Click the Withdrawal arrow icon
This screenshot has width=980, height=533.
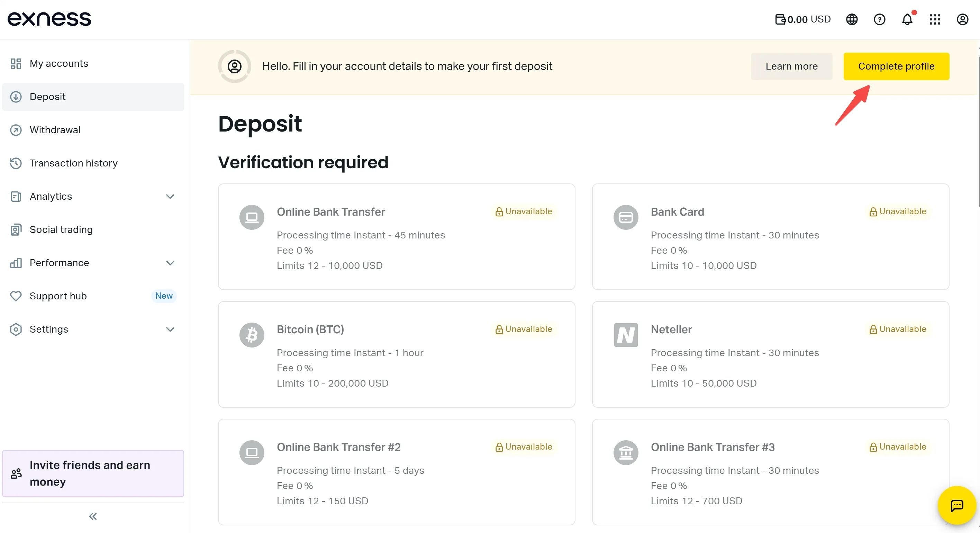point(16,130)
